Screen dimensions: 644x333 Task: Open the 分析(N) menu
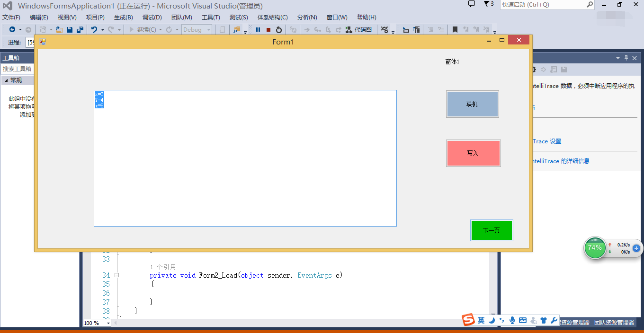click(307, 18)
